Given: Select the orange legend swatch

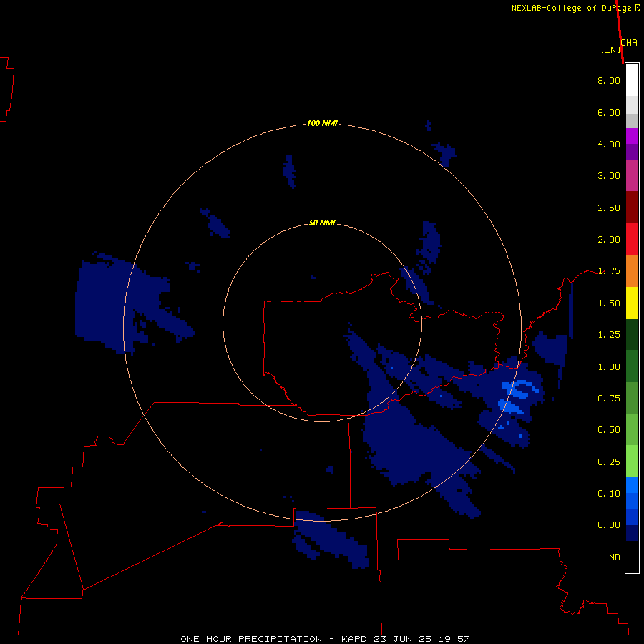Looking at the screenshot, I should coord(632,271).
